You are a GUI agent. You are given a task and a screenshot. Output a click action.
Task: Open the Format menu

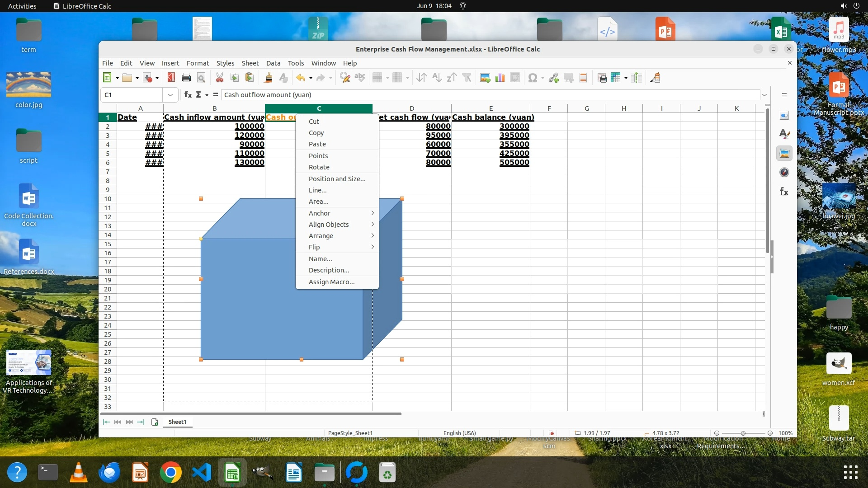pyautogui.click(x=198, y=63)
